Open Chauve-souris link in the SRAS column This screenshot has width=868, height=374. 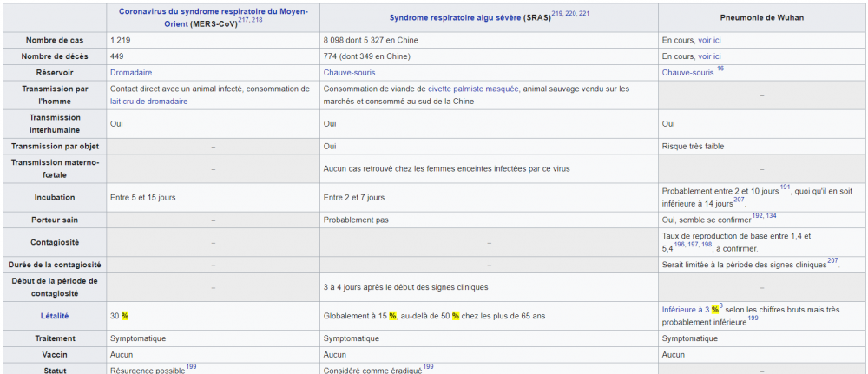(349, 72)
